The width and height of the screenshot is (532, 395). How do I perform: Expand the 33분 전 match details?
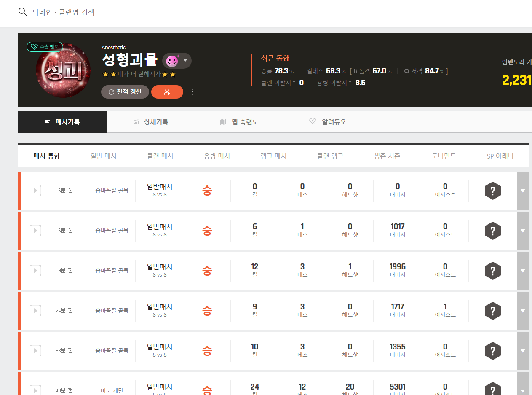523,351
